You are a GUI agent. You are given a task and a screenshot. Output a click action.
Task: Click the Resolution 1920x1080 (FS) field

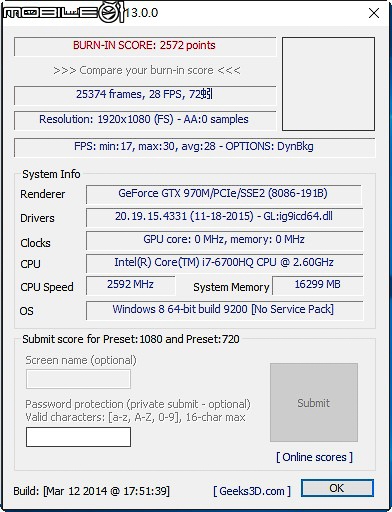pos(145,120)
